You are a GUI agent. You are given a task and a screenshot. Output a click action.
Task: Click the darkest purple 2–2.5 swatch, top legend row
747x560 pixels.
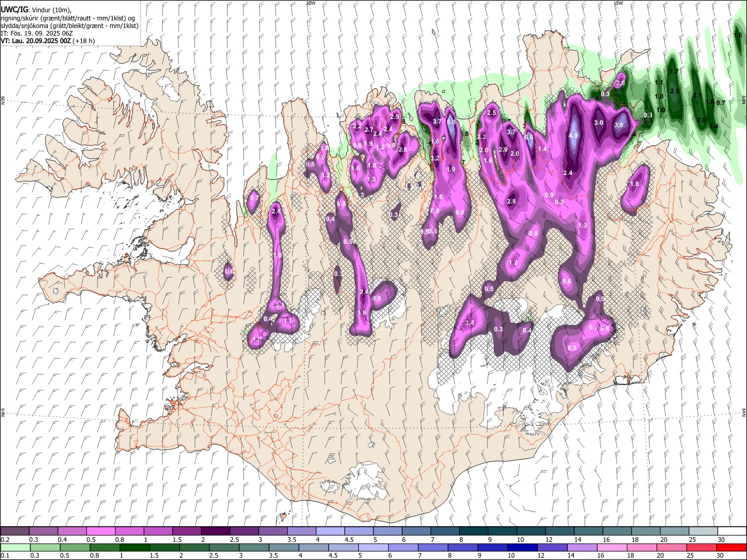click(215, 531)
